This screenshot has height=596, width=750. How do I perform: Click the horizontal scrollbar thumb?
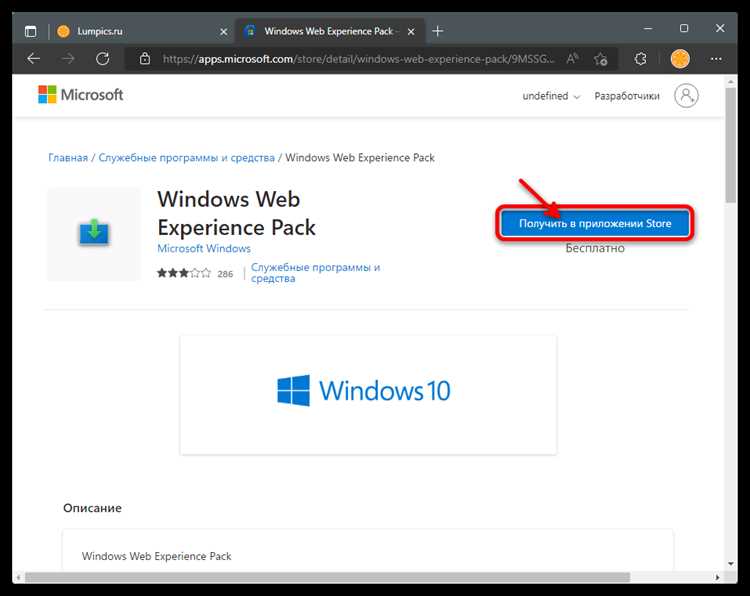click(x=328, y=577)
